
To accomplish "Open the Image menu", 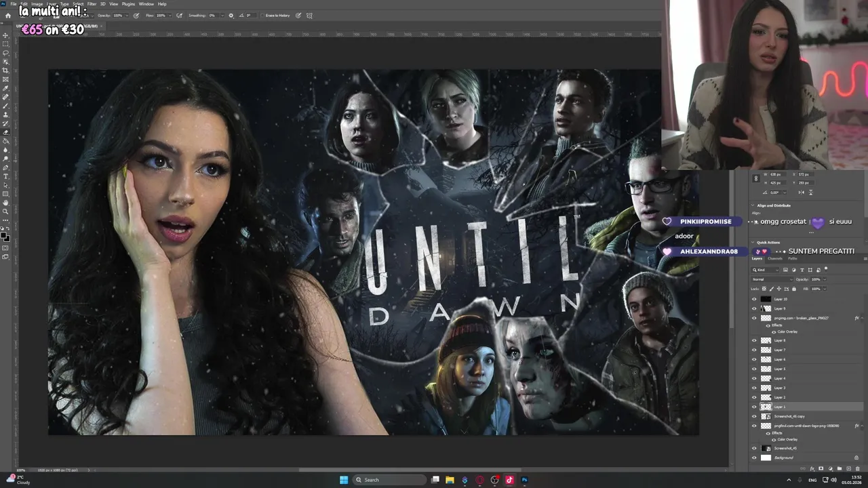I will pos(37,4).
